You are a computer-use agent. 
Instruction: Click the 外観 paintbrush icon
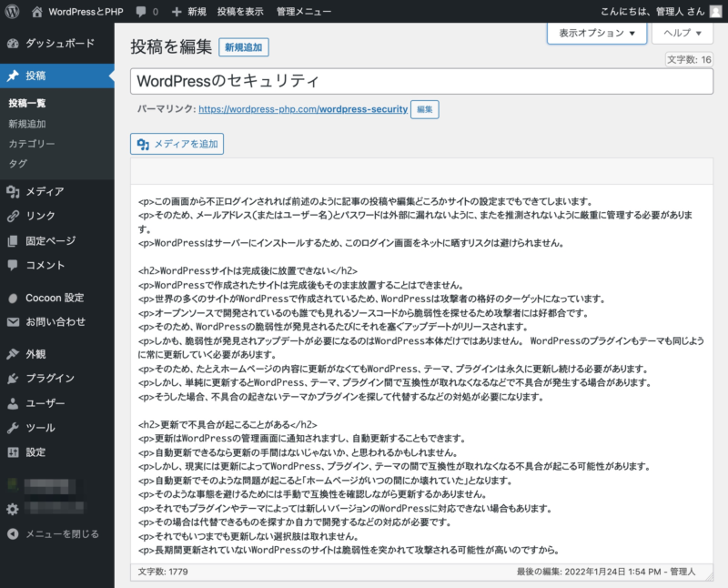pos(13,354)
